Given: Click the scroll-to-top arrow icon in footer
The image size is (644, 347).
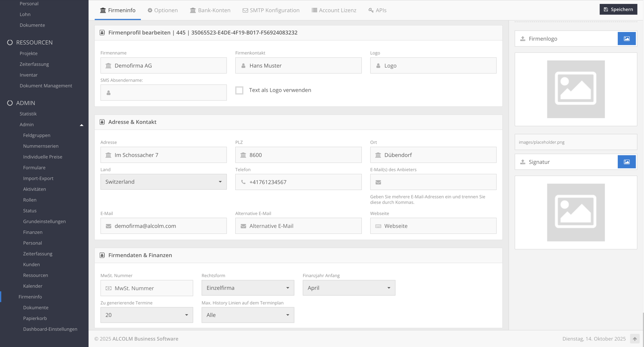Looking at the screenshot, I should tap(634, 339).
